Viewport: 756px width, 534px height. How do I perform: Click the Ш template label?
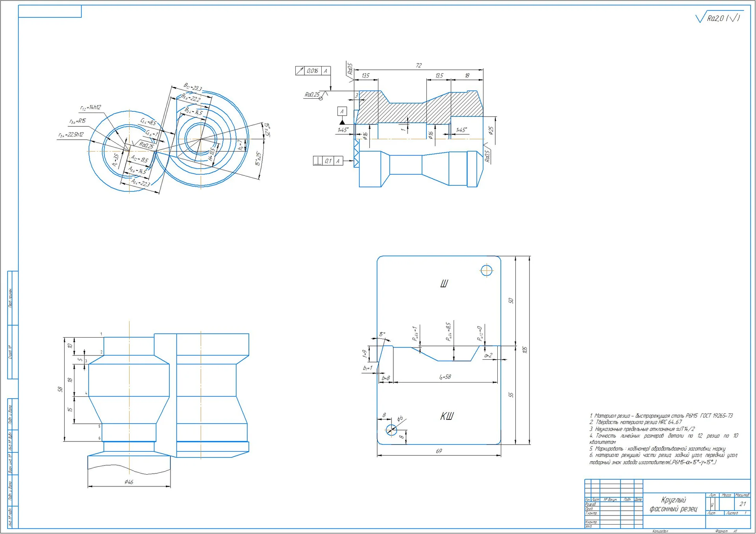(444, 284)
